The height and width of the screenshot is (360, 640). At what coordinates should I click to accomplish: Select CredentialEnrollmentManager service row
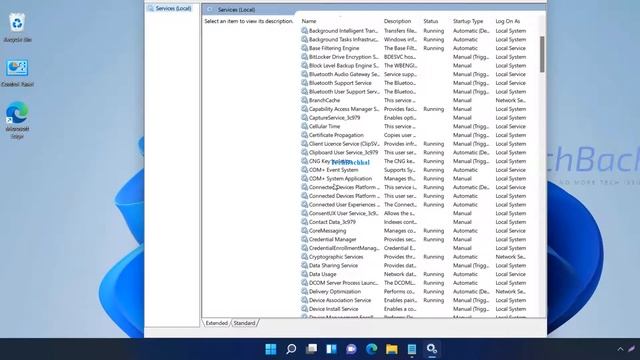[414, 248]
